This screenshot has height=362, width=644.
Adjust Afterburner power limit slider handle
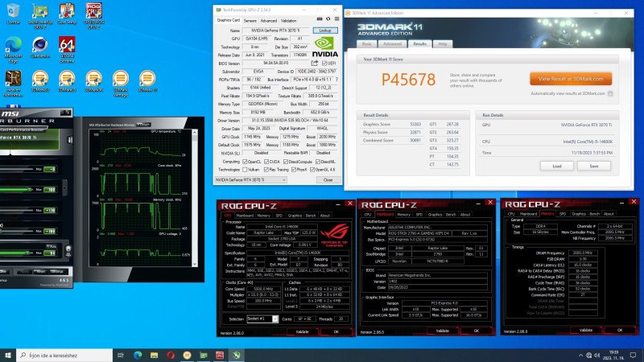30,190
